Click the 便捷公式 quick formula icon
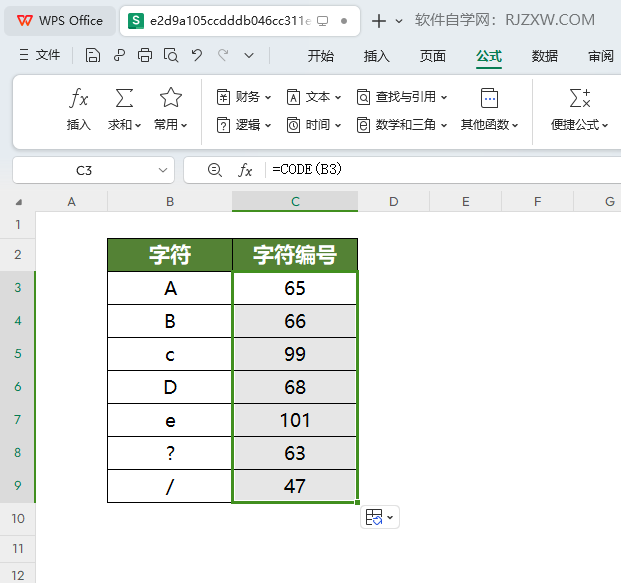The height and width of the screenshot is (583, 621). click(580, 98)
